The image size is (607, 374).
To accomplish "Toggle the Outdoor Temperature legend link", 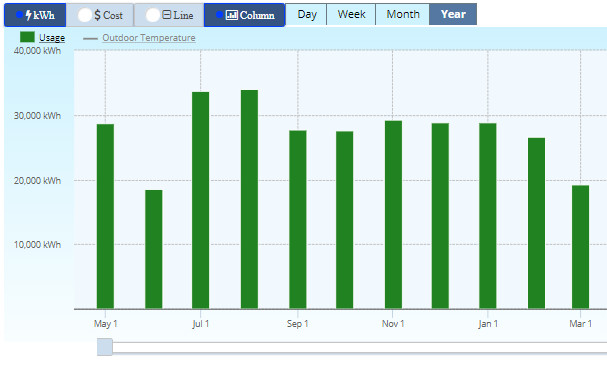I will coord(149,38).
